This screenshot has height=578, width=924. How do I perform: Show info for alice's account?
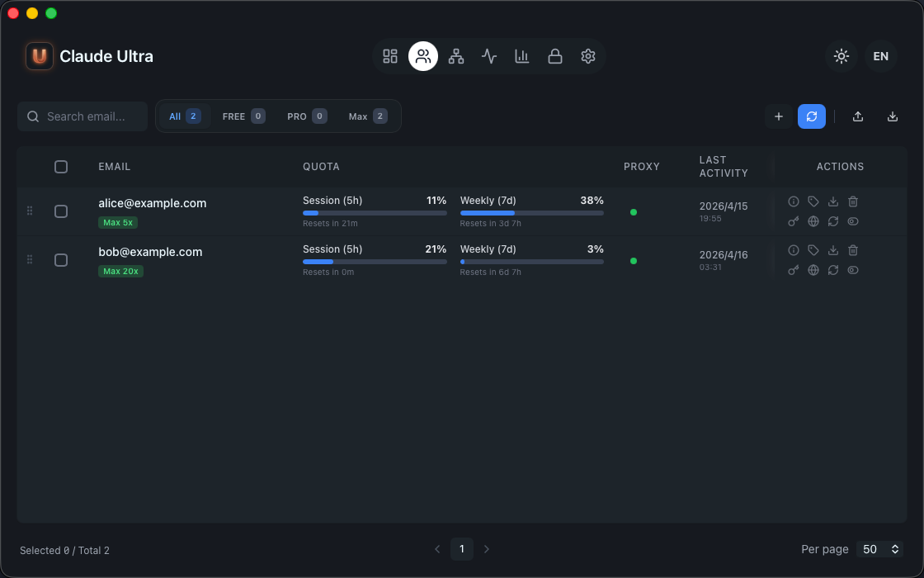[794, 201]
